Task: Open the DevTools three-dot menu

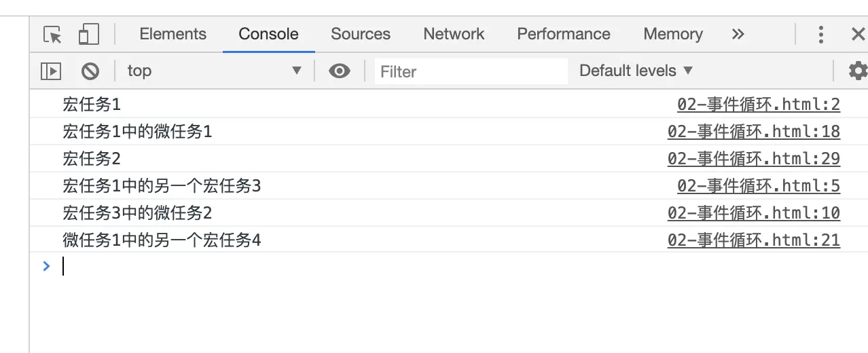Action: [821, 34]
